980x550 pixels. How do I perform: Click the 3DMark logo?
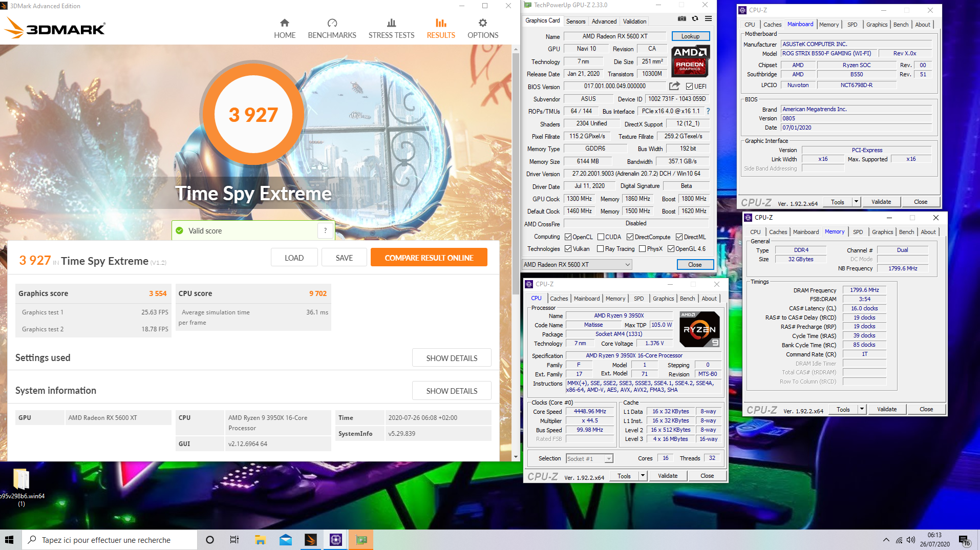[55, 28]
